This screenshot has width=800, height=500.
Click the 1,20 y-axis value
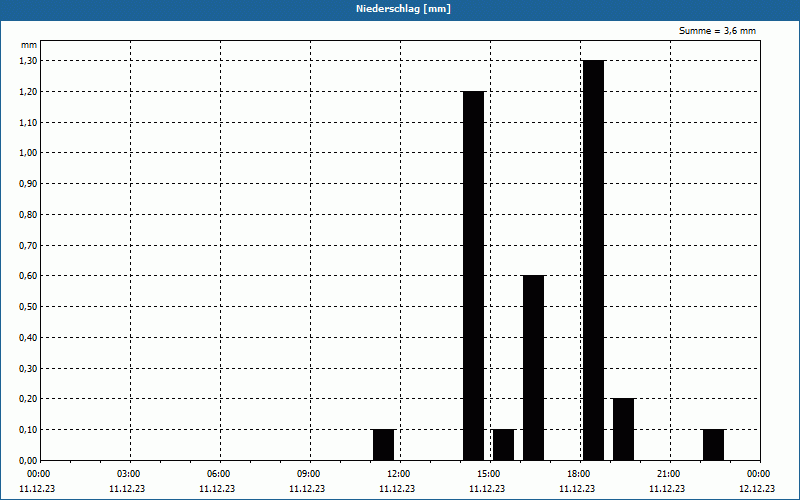[28, 91]
